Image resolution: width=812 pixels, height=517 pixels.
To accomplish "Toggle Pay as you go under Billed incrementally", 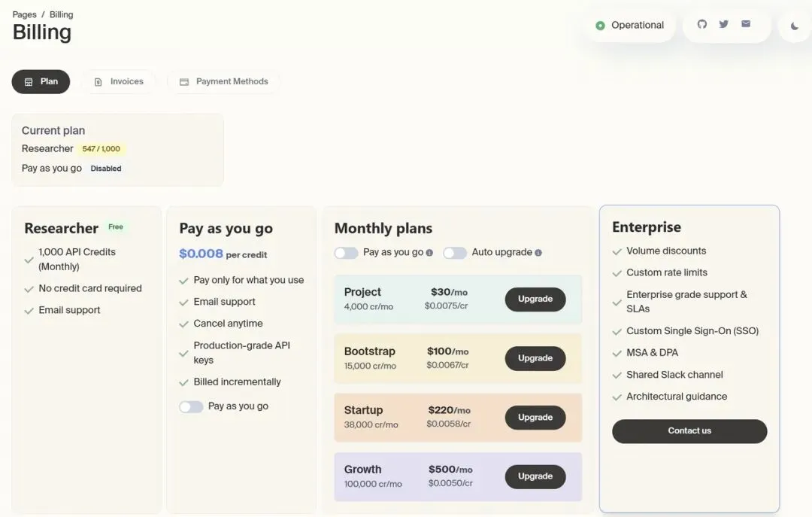I will point(191,406).
